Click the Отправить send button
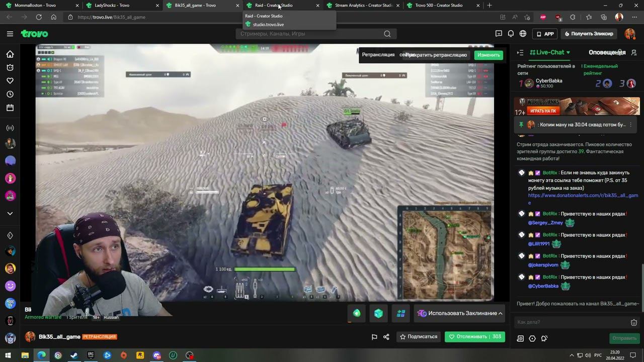Screen dimensions: 644x362 tap(624, 338)
